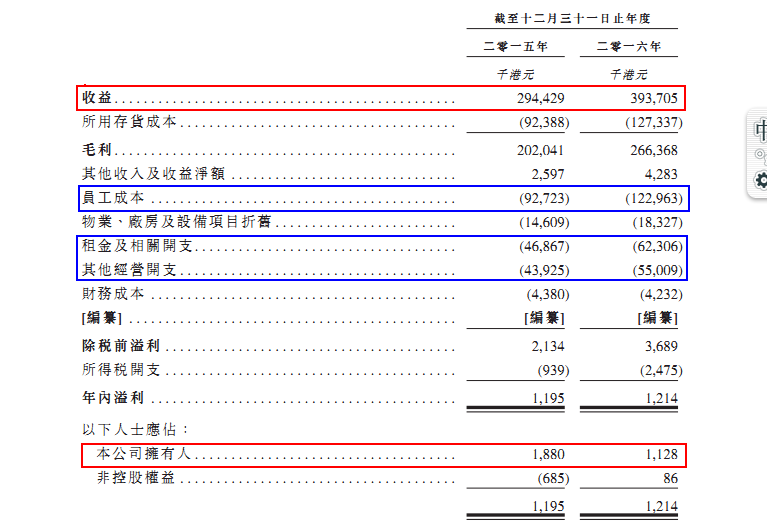
Task: Click the 其他收入及收益淨額 row label
Action: (x=153, y=173)
